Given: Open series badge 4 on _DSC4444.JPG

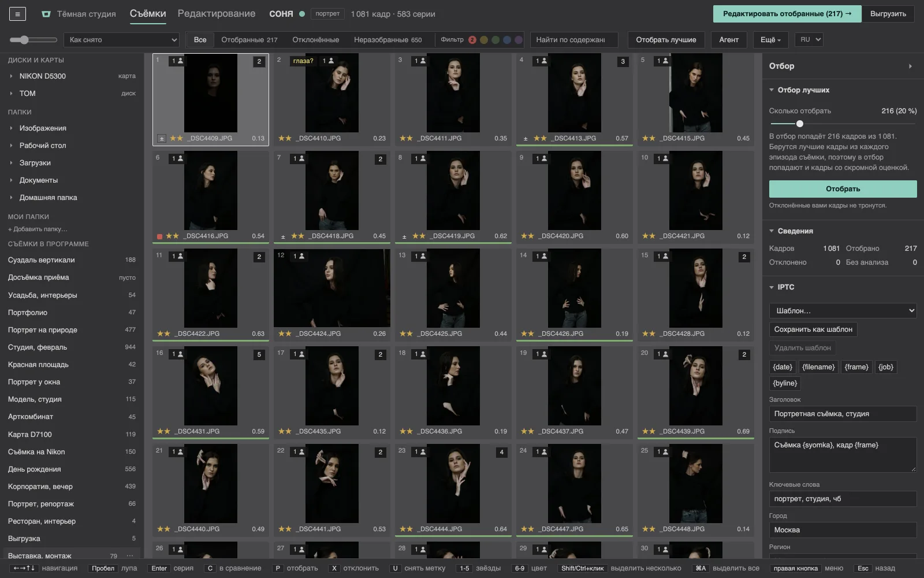Looking at the screenshot, I should pyautogui.click(x=501, y=452).
